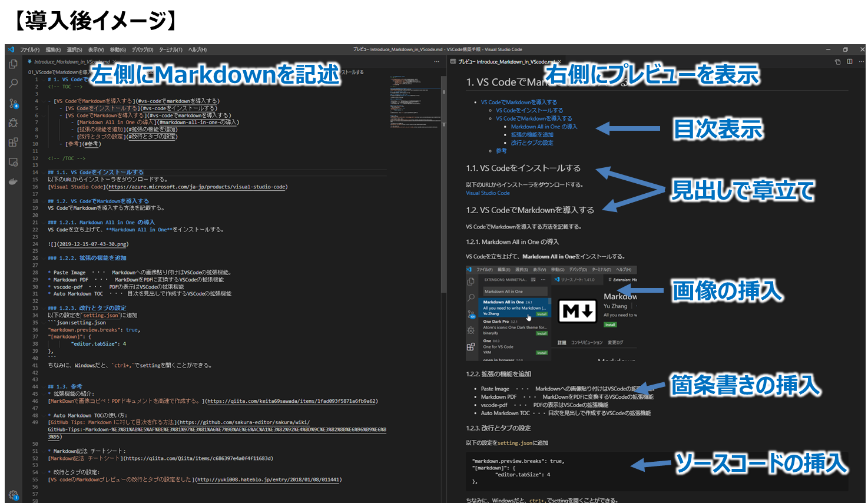Image resolution: width=868 pixels, height=503 pixels.
Task: Open the Search view
Action: tap(13, 83)
